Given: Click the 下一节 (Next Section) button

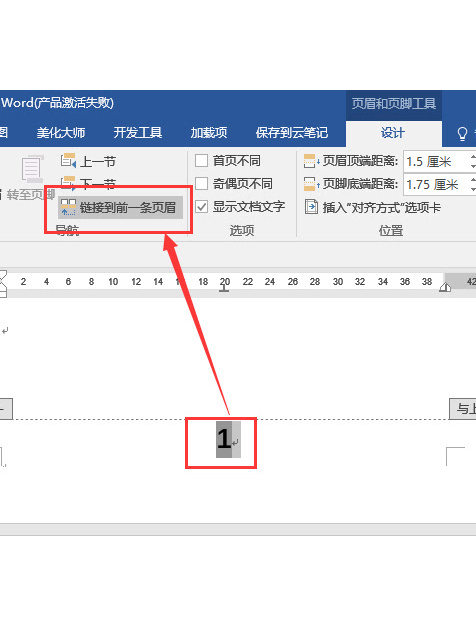Looking at the screenshot, I should pyautogui.click(x=88, y=184).
